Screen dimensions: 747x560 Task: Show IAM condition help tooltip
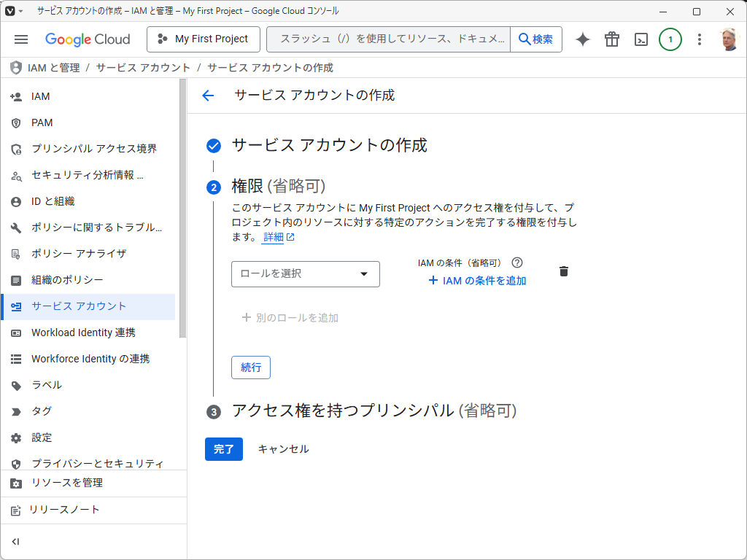pyautogui.click(x=517, y=262)
